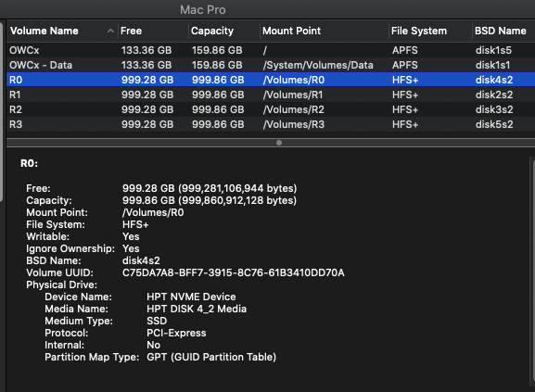Click the disk5s2 BSD name cell
Viewport: 535px width, 392px height.
pos(494,124)
